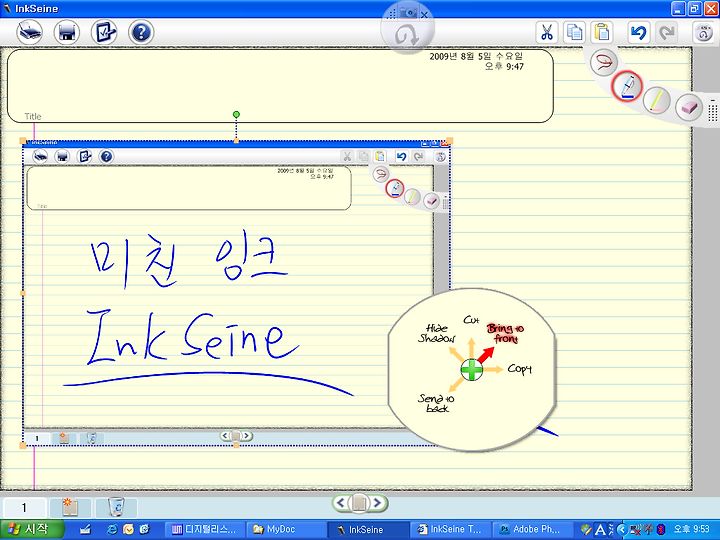Select page 1 tab at bottom
Image resolution: width=720 pixels, height=540 pixels.
pos(24,507)
